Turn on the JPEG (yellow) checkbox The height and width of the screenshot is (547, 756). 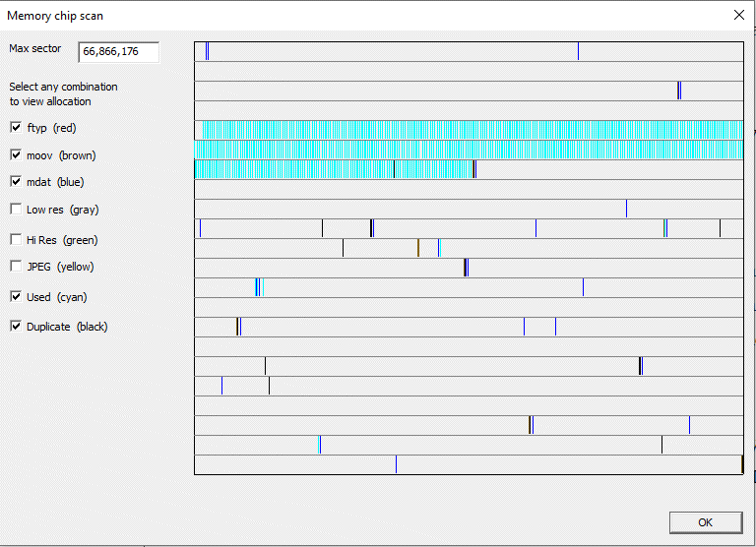(x=16, y=267)
